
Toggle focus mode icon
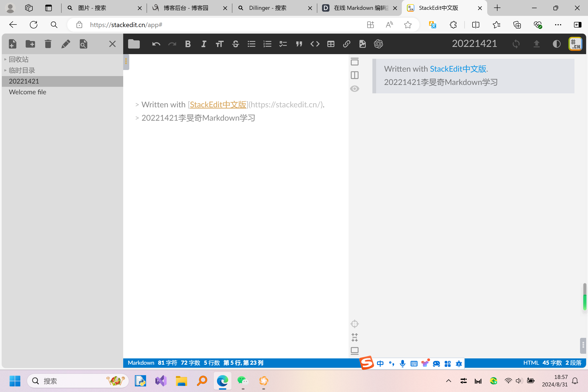[x=354, y=337]
